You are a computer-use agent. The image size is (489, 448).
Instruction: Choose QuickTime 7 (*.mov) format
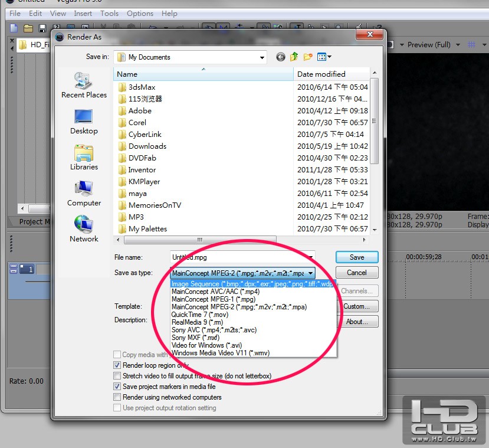click(253, 315)
